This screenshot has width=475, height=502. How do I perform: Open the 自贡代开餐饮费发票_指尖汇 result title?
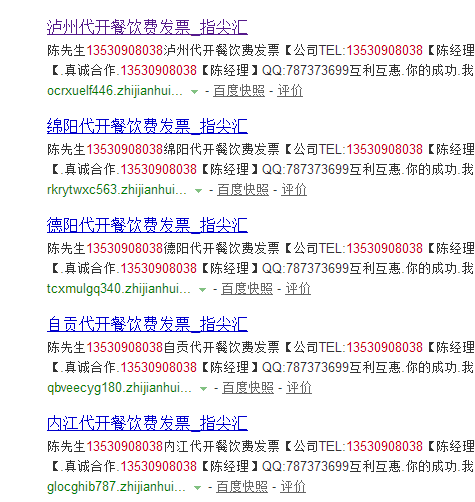147,324
